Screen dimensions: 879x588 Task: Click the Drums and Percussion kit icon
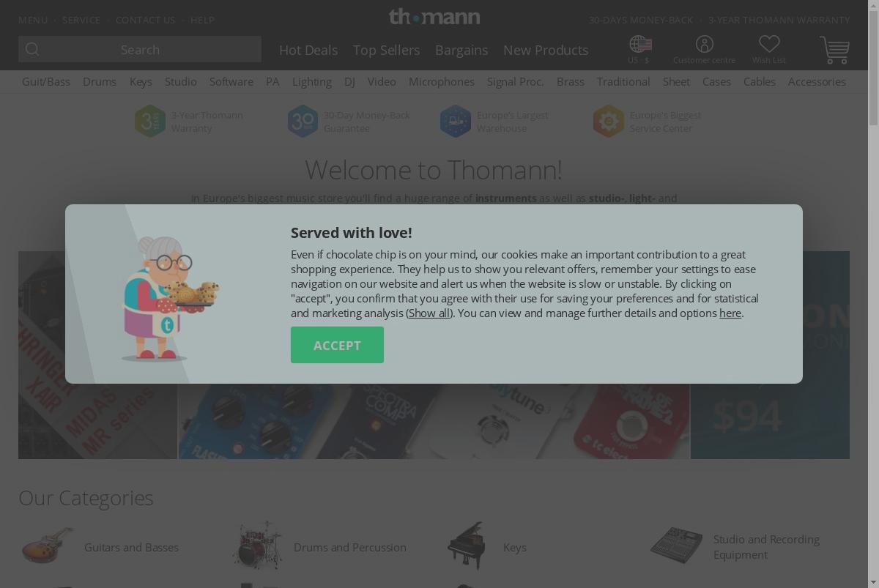[257, 546]
